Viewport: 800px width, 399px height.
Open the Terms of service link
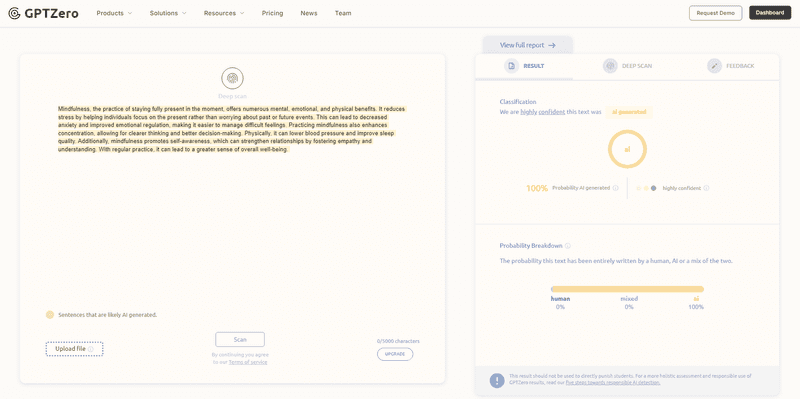pos(247,362)
